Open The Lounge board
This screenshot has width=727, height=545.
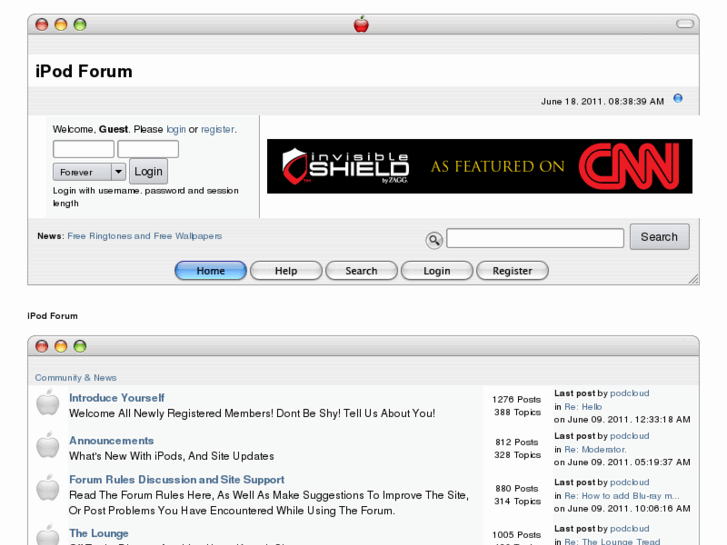pyautogui.click(x=99, y=533)
